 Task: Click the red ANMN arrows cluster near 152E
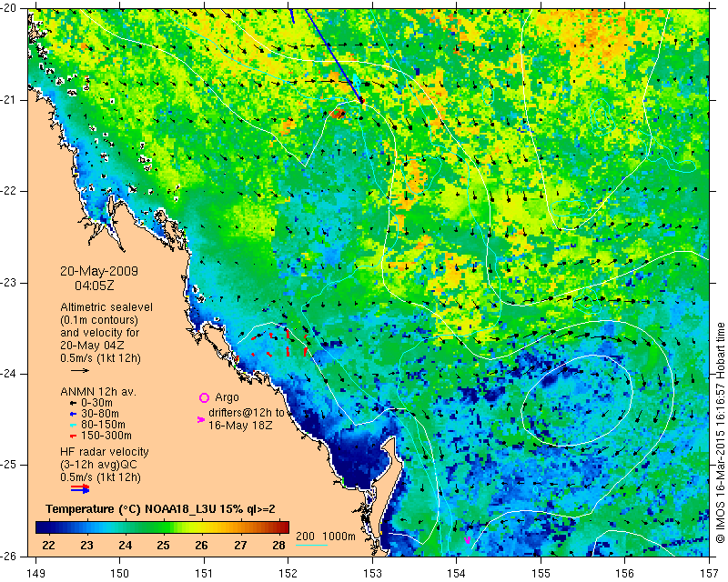tap(280, 344)
